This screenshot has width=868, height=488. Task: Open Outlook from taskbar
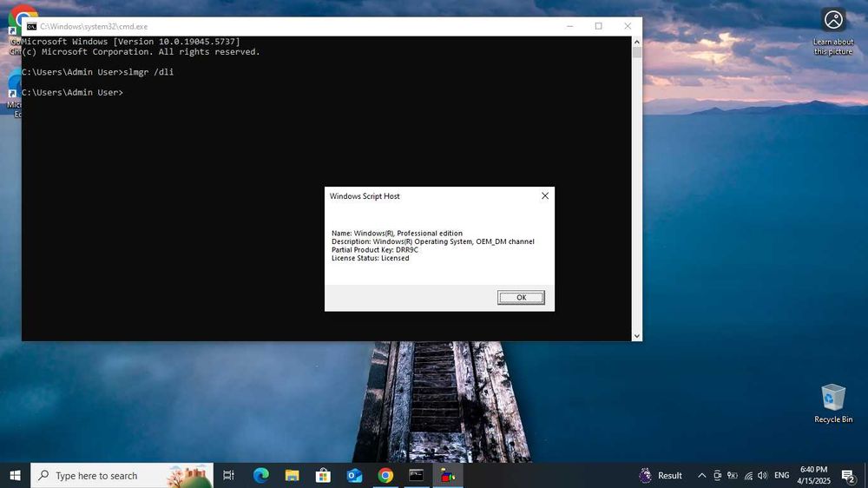[x=354, y=475]
